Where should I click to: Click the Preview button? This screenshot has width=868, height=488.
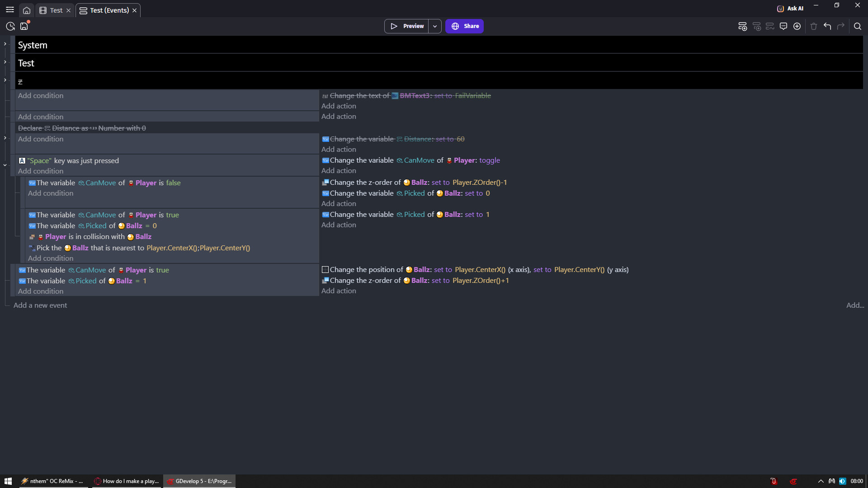tap(407, 26)
